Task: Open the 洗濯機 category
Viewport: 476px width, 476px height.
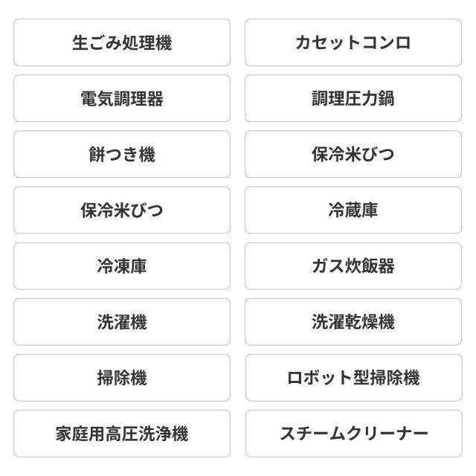Action: pos(122,322)
